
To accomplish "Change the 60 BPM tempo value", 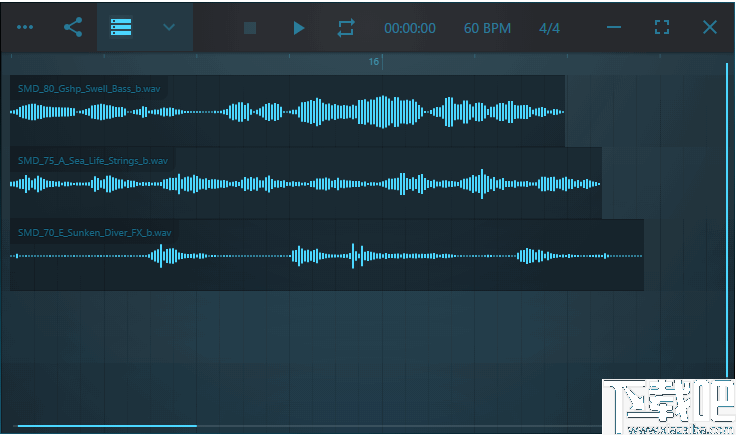I will [x=487, y=28].
